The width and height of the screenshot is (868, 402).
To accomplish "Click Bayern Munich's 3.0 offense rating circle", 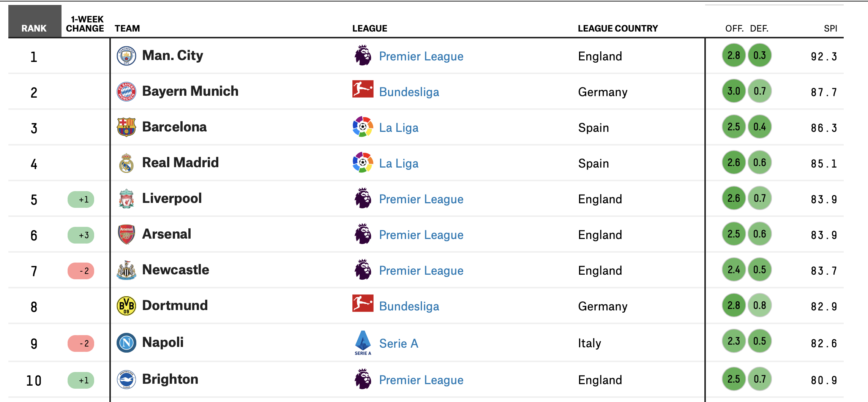I will [734, 91].
